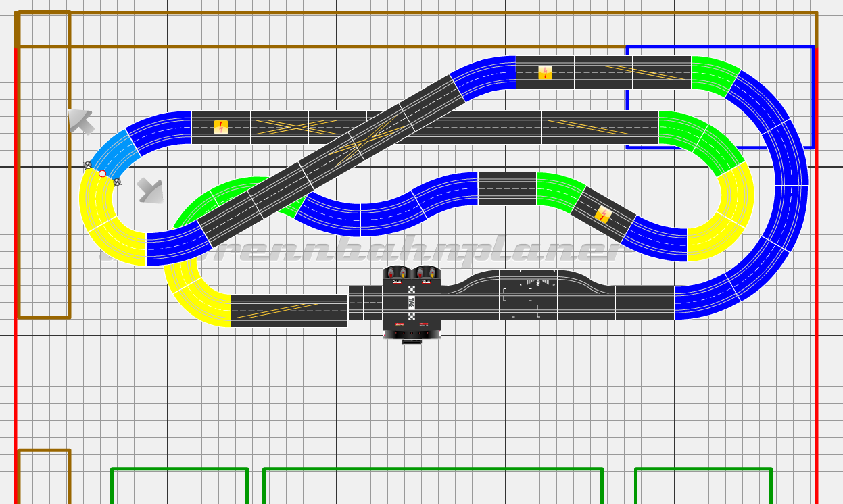Click the lane-change section on the top right straight

coord(661,72)
